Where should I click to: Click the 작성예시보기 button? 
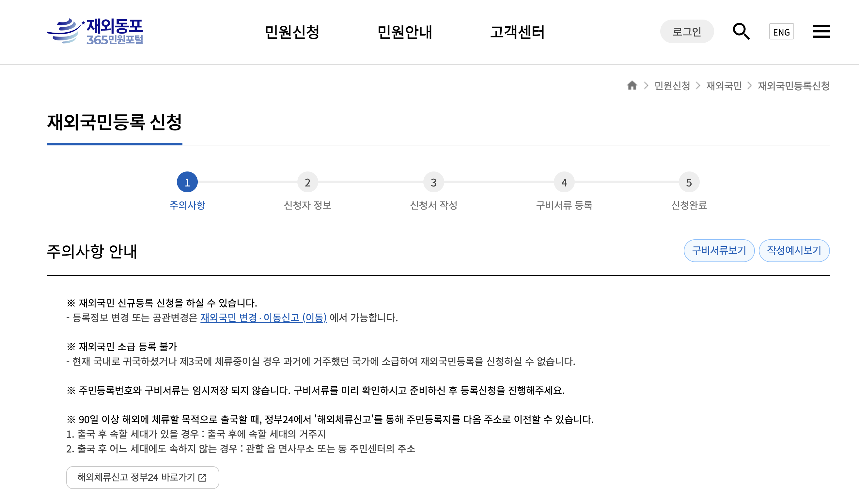click(794, 251)
